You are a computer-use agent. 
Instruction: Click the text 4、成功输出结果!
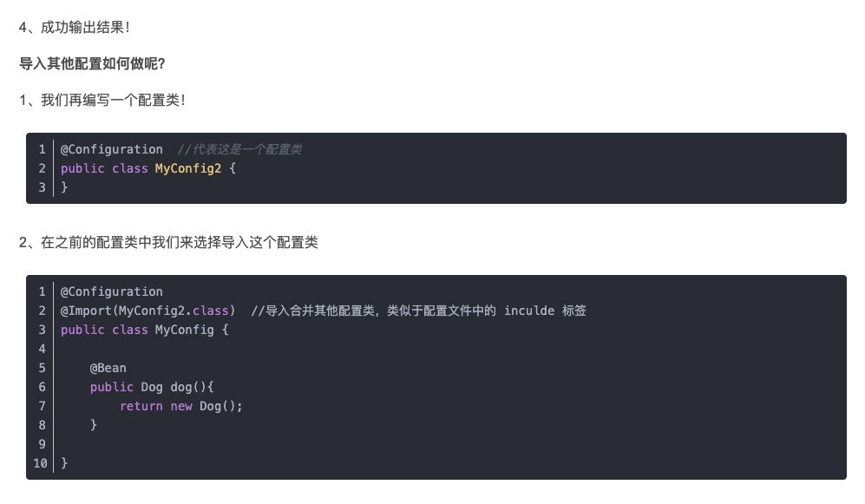(74, 28)
